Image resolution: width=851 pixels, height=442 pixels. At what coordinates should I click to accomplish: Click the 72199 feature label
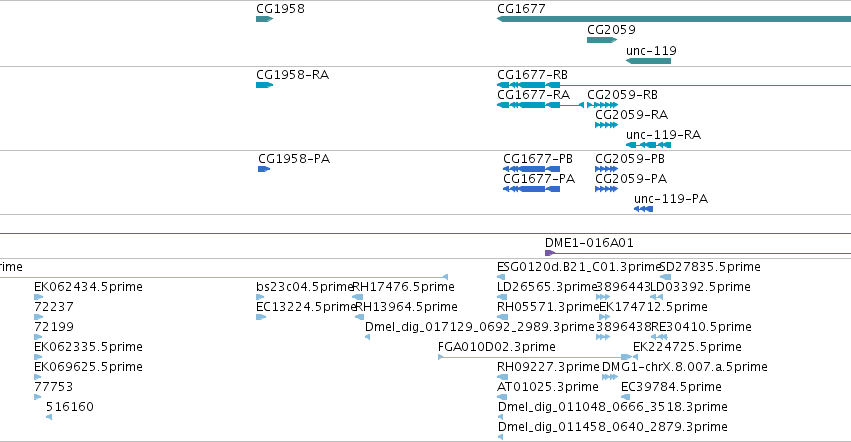tap(54, 327)
